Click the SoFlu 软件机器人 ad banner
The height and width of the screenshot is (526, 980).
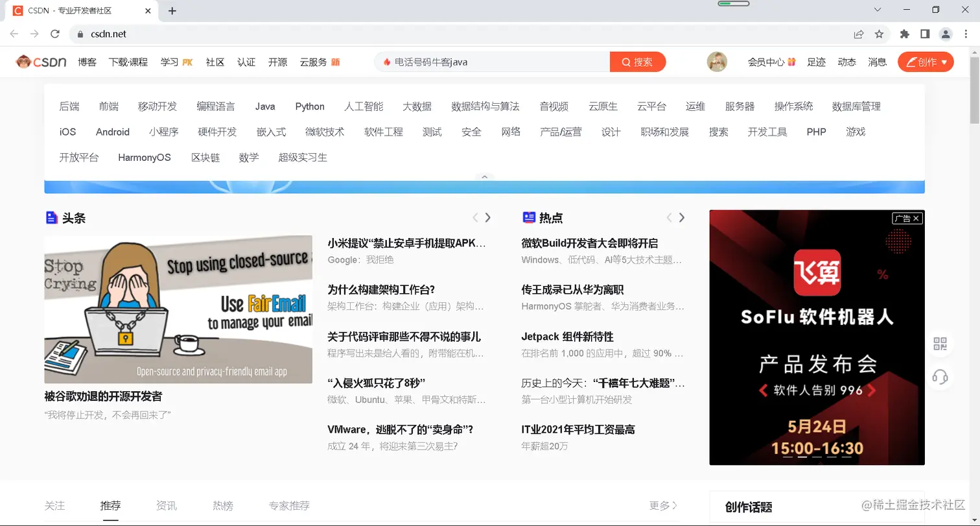click(817, 337)
